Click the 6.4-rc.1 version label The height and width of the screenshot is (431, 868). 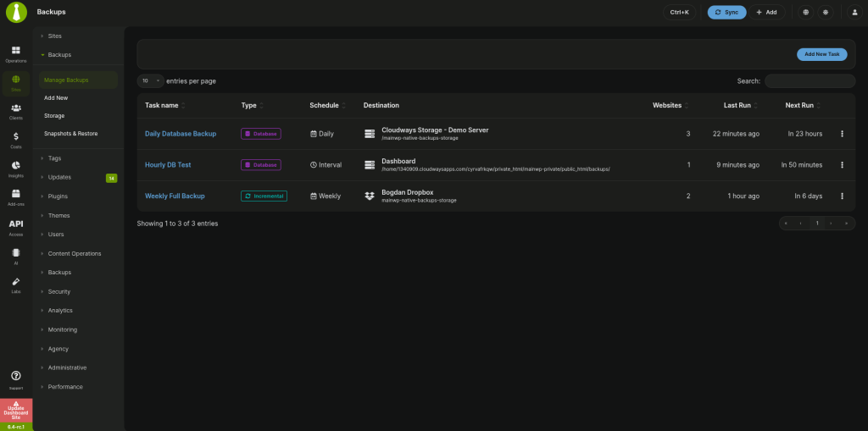[17, 427]
